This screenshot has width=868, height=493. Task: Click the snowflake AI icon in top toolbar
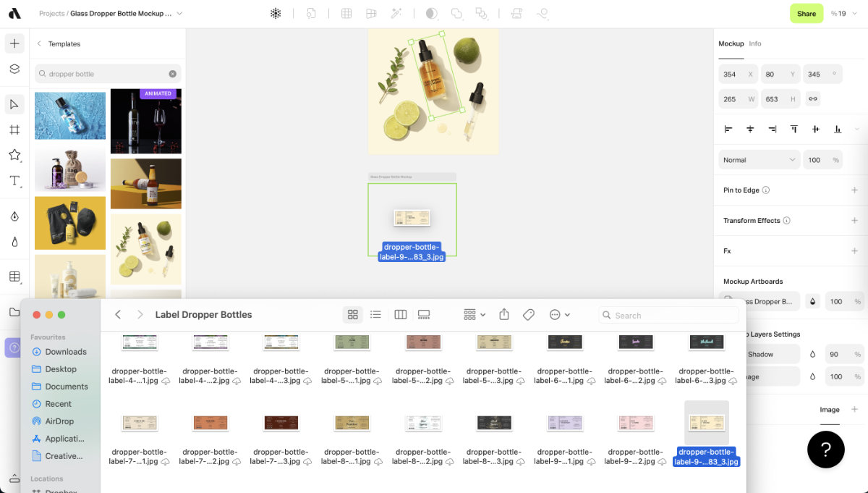(276, 13)
